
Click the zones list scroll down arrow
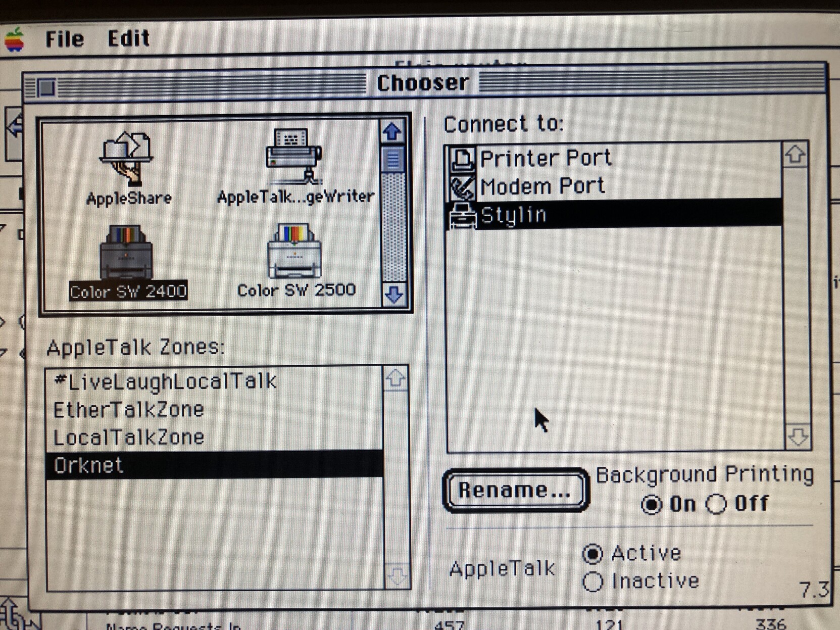(397, 575)
